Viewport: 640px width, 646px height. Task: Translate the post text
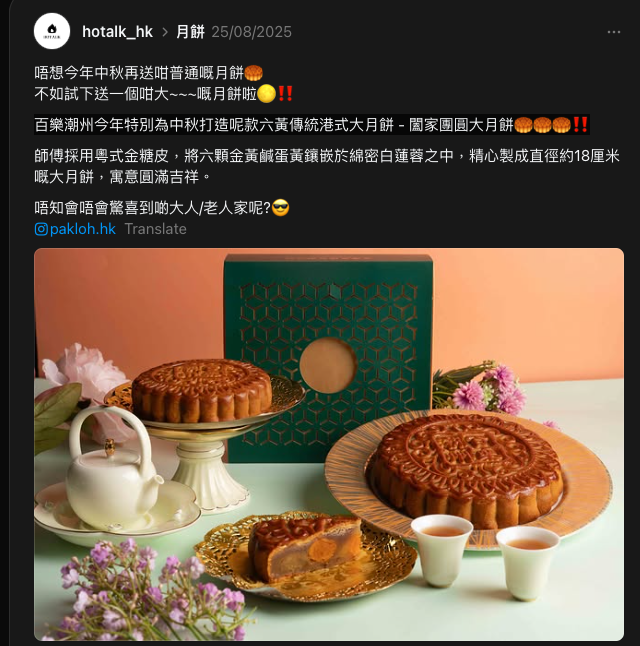click(x=155, y=229)
